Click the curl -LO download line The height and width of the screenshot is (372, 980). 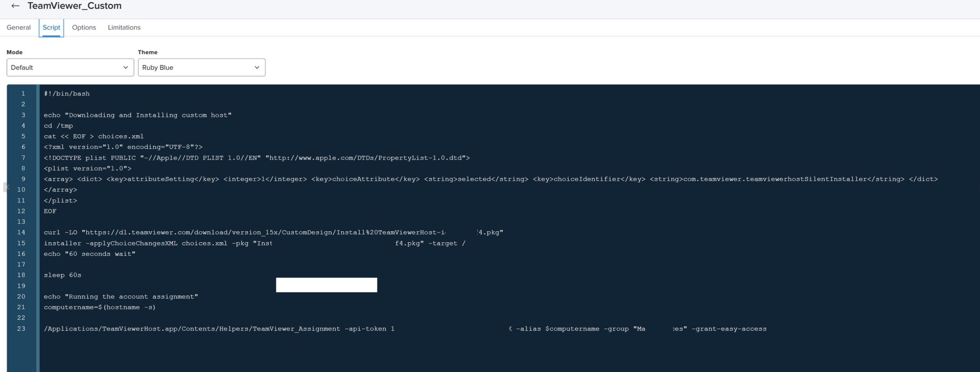pos(273,232)
